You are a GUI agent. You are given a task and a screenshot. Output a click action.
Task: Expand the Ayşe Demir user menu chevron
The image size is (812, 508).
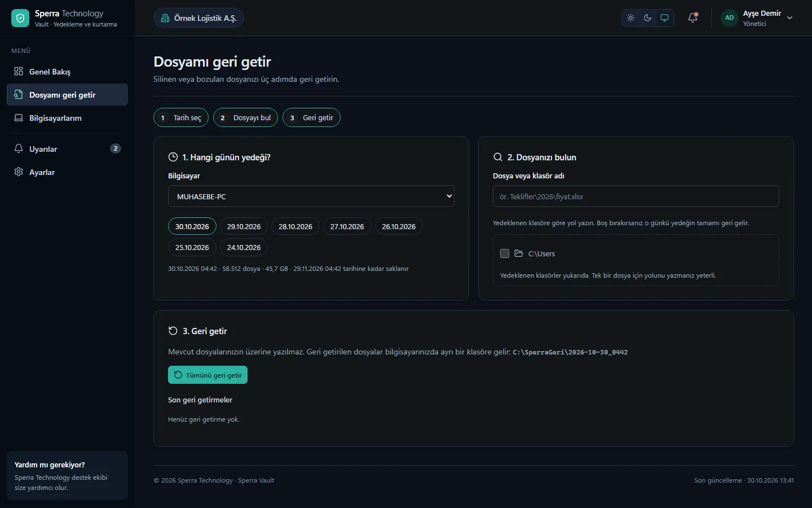[790, 18]
